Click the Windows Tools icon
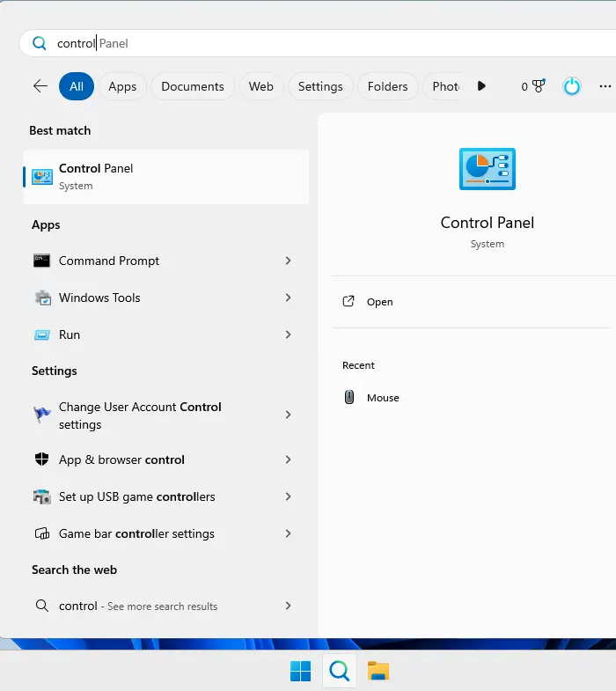The width and height of the screenshot is (616, 691). pyautogui.click(x=42, y=298)
